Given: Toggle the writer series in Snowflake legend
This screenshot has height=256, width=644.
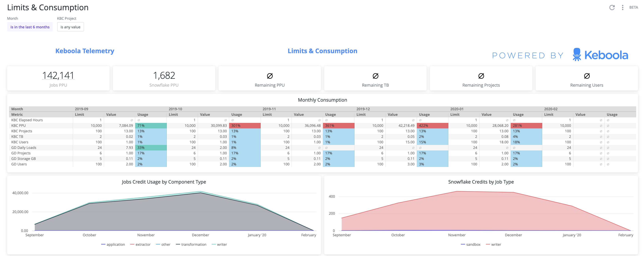Looking at the screenshot, I should pyautogui.click(x=494, y=244).
